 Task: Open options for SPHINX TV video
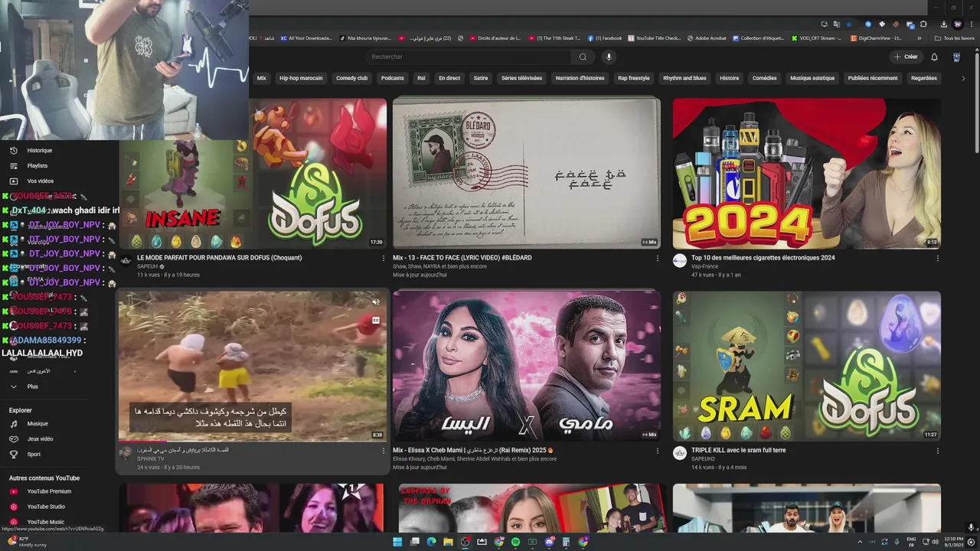click(x=384, y=451)
